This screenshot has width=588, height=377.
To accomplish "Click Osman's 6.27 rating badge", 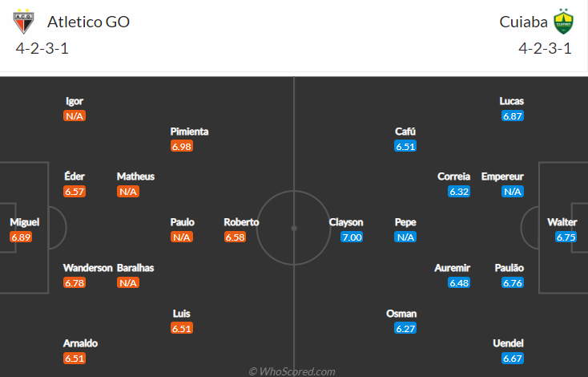I will coord(405,328).
